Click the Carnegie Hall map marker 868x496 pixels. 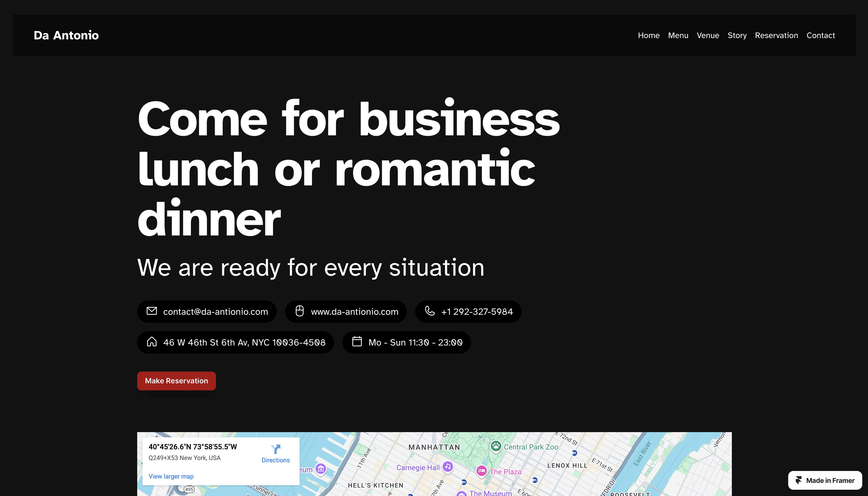448,467
